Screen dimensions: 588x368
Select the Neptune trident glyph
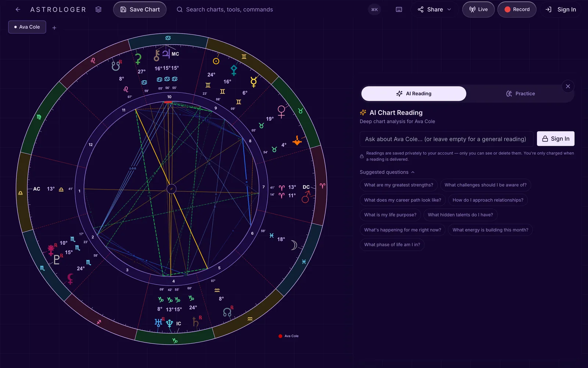(169, 323)
